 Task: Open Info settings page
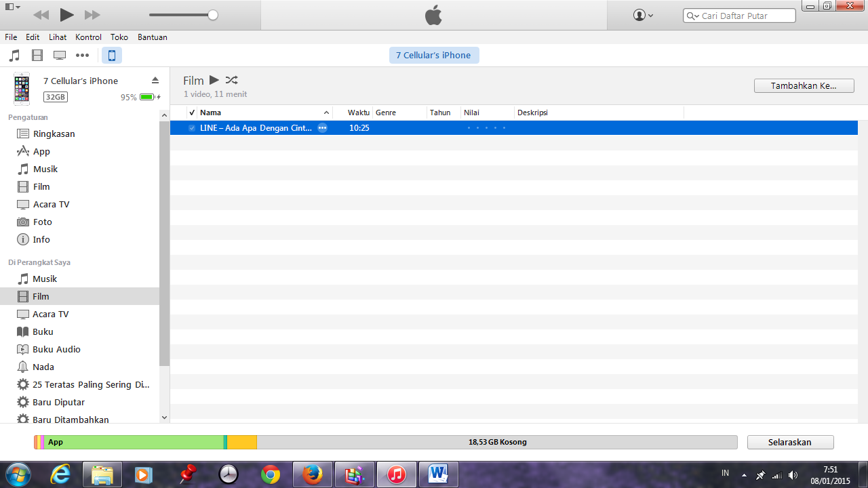tap(33, 239)
